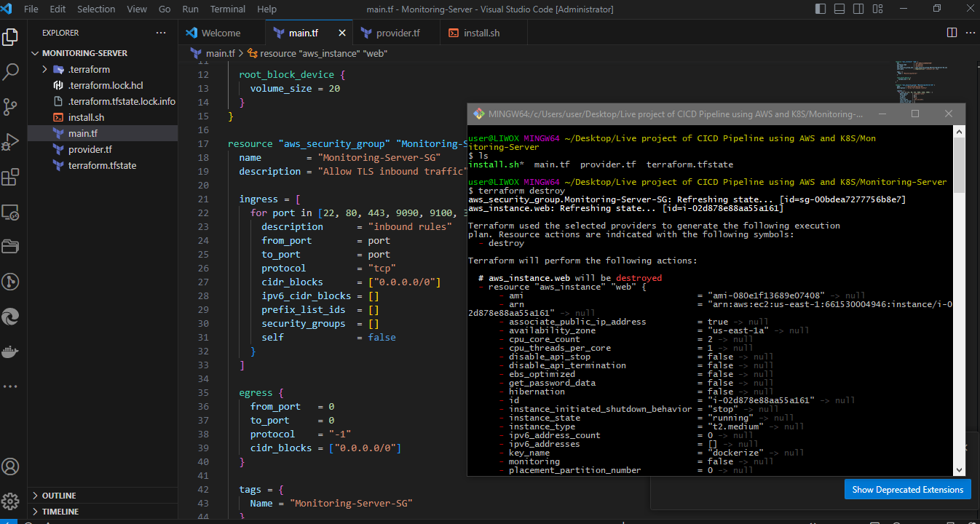The width and height of the screenshot is (980, 524).
Task: Open the Docker view in activity bar
Action: (11, 352)
